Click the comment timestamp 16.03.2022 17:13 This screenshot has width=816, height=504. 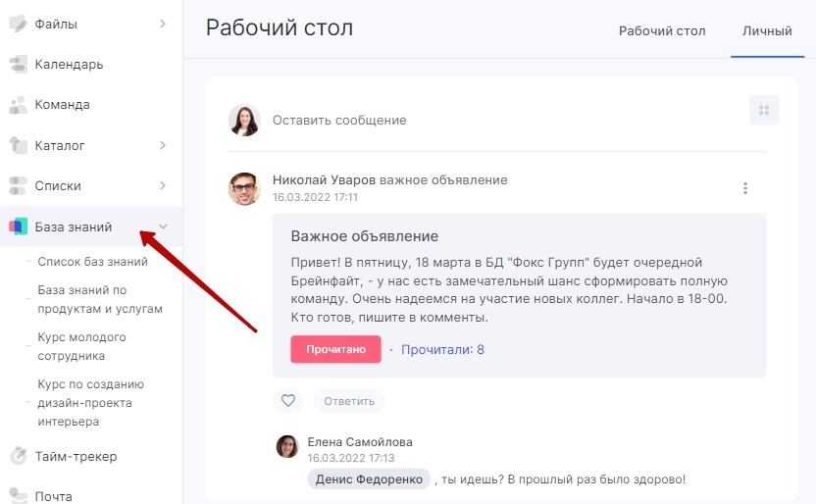coord(351,458)
